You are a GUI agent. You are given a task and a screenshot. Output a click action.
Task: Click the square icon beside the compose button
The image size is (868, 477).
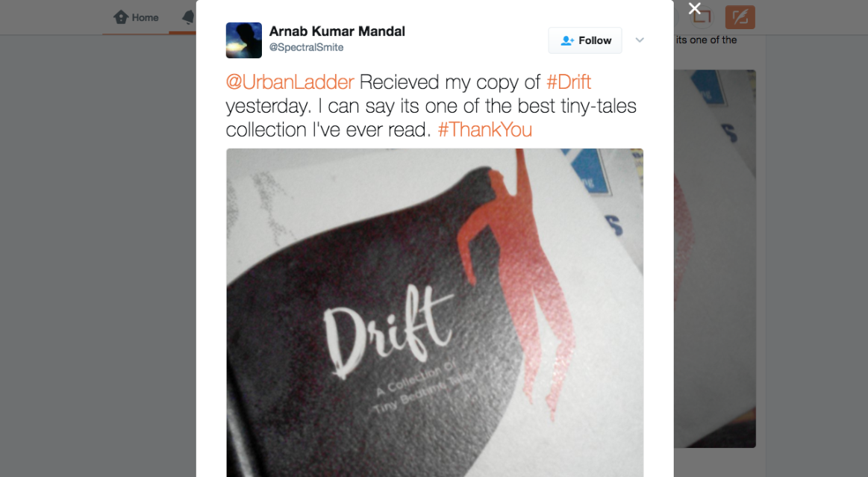click(x=702, y=17)
